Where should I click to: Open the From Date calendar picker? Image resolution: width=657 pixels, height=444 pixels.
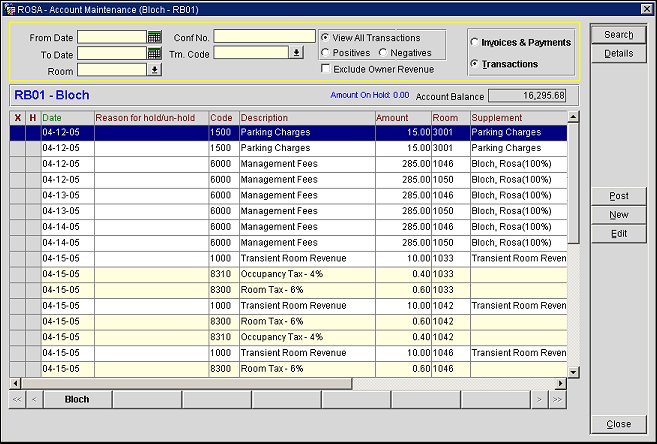point(154,37)
